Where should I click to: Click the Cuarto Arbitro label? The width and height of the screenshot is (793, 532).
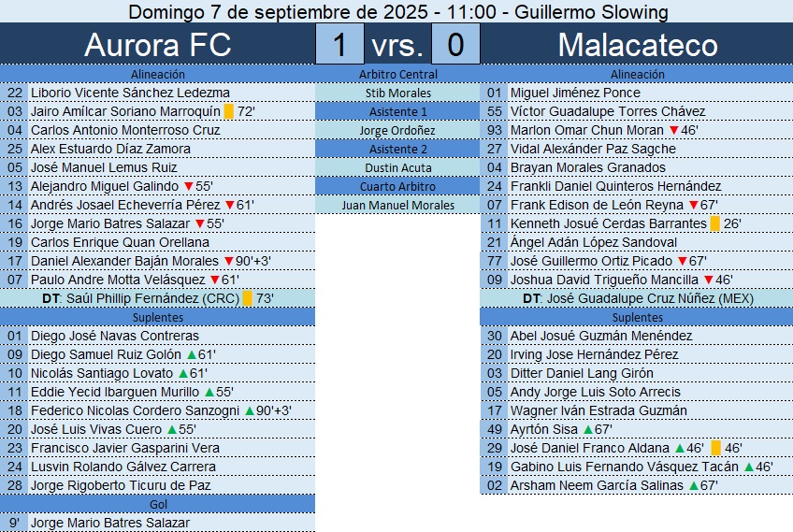click(397, 186)
